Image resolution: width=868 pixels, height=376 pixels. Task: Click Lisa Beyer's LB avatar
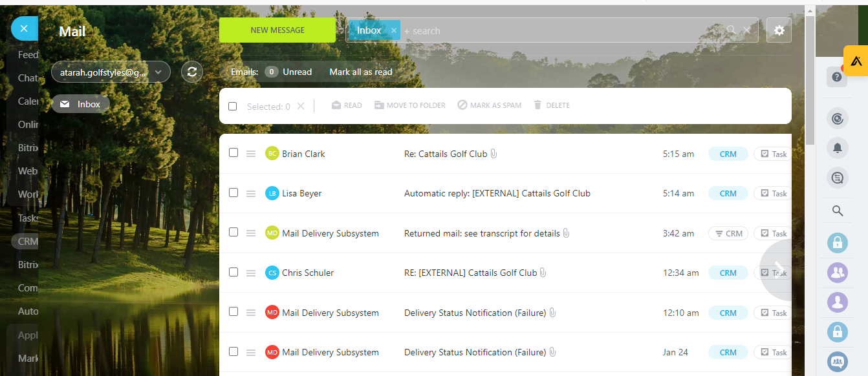(272, 193)
